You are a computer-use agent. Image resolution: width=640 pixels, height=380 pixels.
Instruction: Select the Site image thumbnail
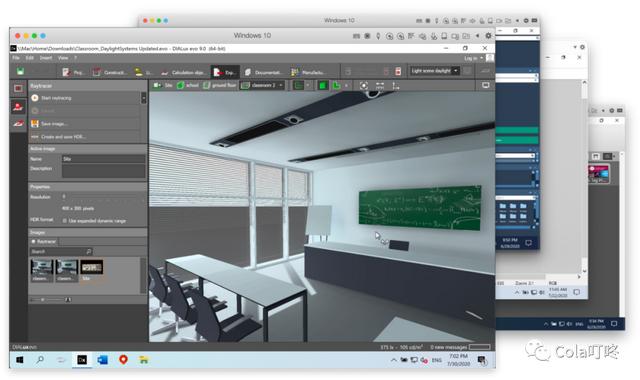click(91, 270)
